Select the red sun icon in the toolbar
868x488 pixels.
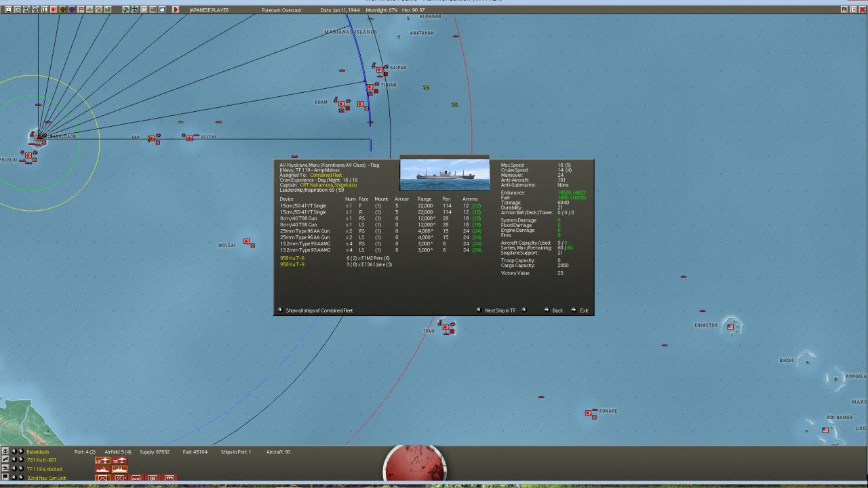point(54,10)
